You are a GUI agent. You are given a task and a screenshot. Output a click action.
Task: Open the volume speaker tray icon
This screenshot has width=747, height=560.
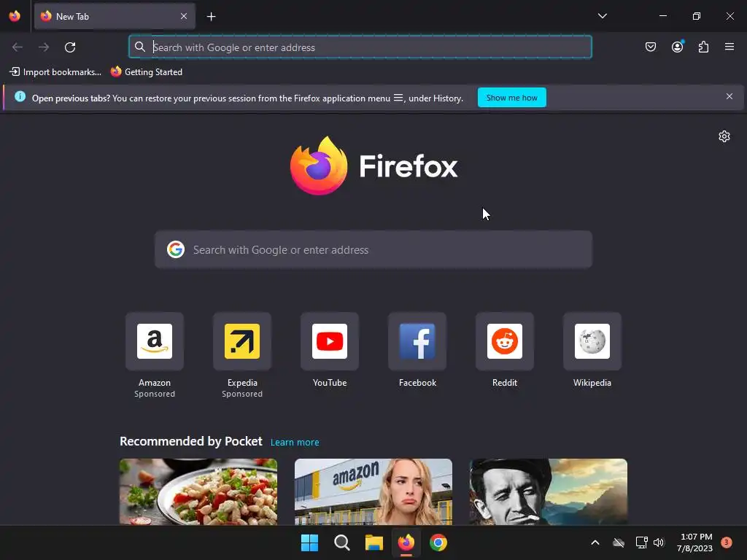(659, 542)
